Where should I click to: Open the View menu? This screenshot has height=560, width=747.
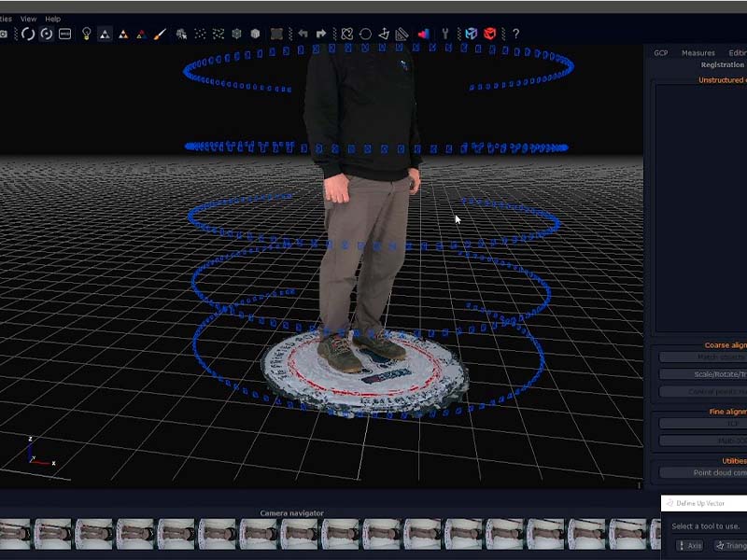tap(29, 19)
